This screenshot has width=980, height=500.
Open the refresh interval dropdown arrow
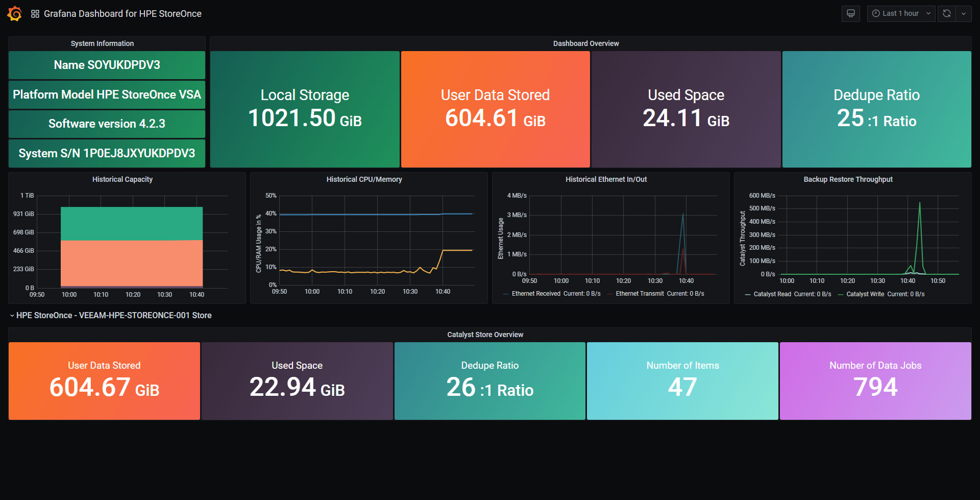pos(964,14)
